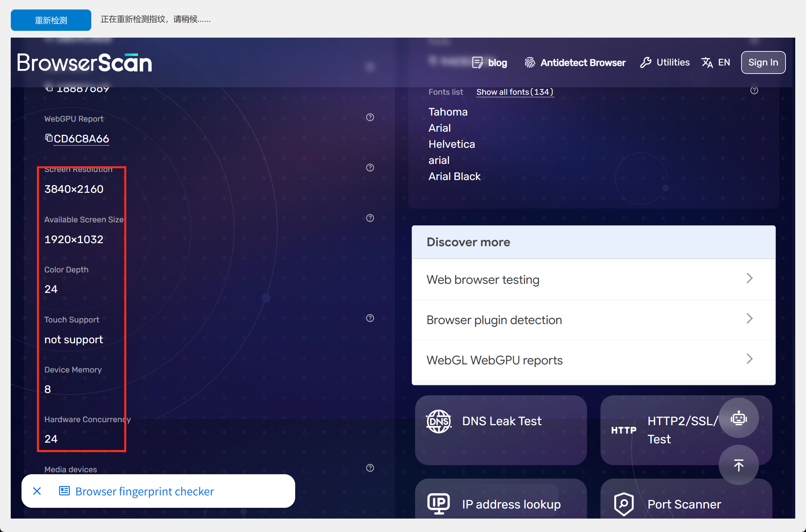This screenshot has width=806, height=532.
Task: Click the IP monitor icon
Action: click(439, 504)
